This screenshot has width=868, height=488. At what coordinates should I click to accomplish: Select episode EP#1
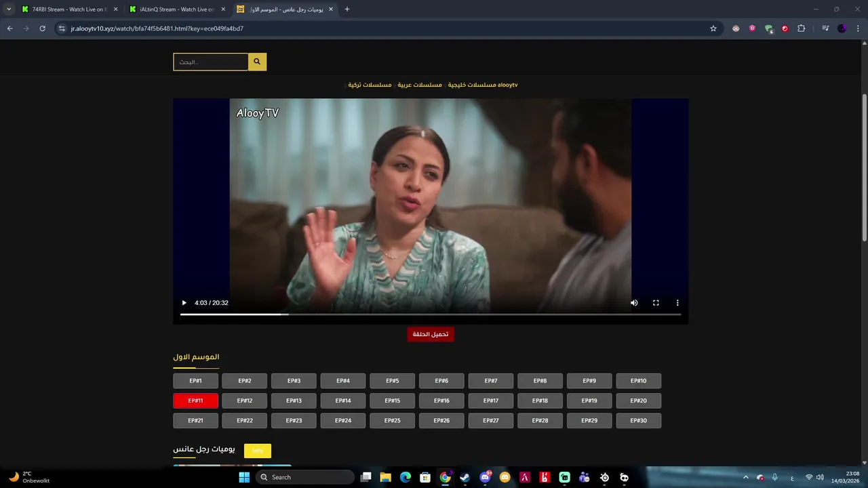pos(195,381)
